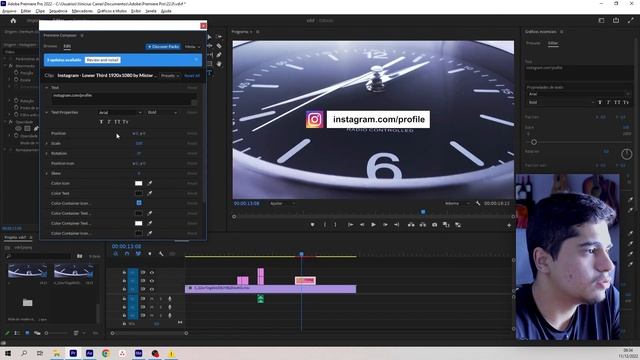Play the Program monitor preview
The width and height of the screenshot is (640, 360).
tap(373, 224)
